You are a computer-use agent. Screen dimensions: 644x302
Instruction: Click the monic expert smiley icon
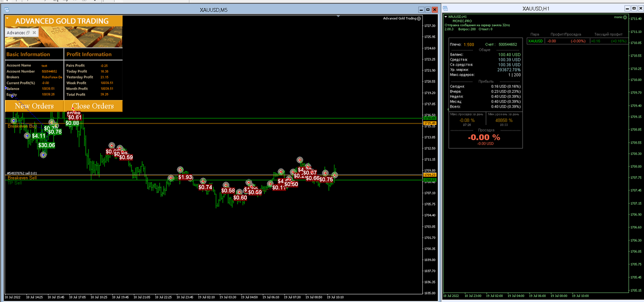click(x=625, y=17)
